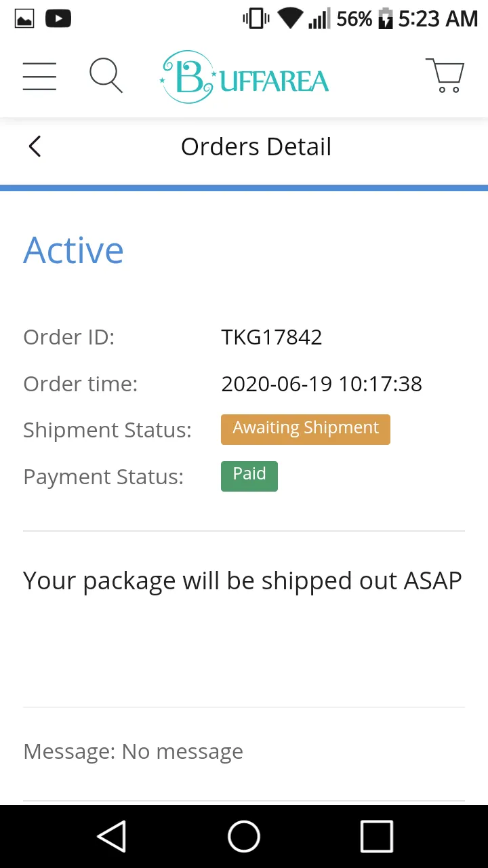
Task: Tap the Android home circle button
Action: pyautogui.click(x=244, y=836)
